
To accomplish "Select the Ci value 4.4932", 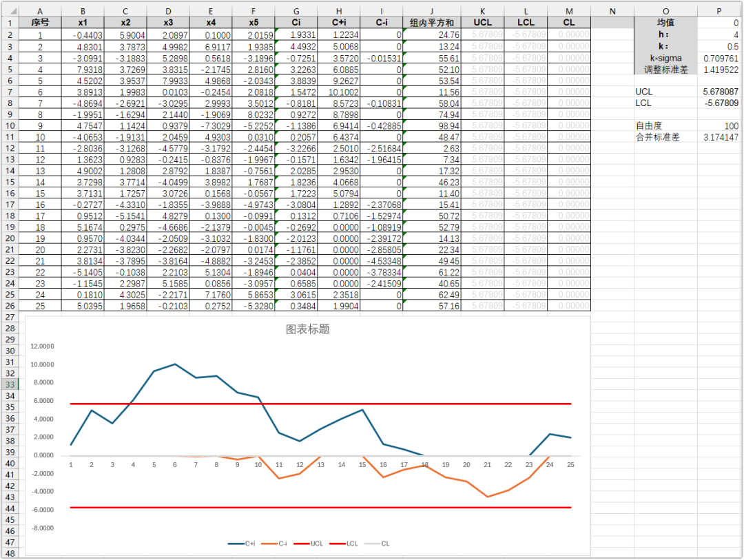I will tap(296, 47).
